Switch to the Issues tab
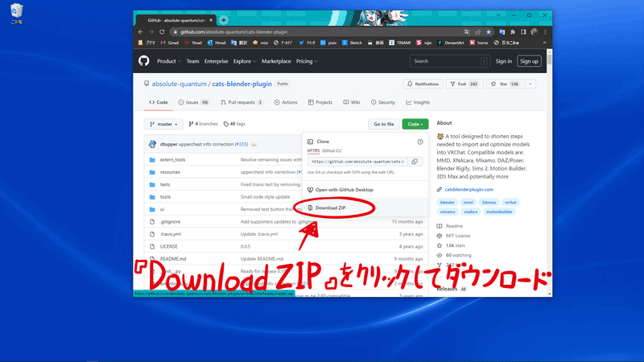The width and height of the screenshot is (644, 362). coord(193,102)
